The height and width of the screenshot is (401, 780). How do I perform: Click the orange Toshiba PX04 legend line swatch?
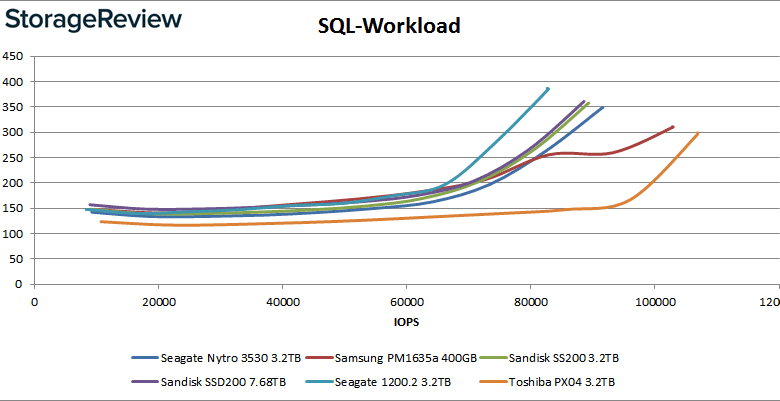[494, 382]
